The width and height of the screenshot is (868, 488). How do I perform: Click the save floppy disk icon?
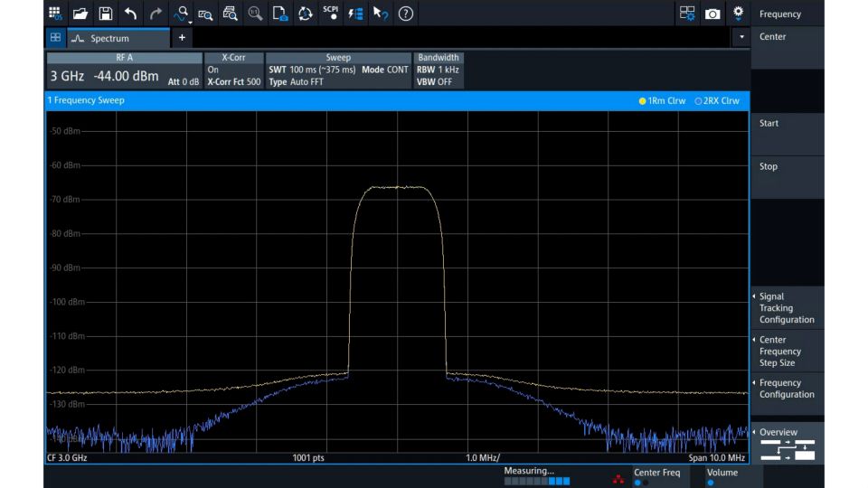click(105, 14)
